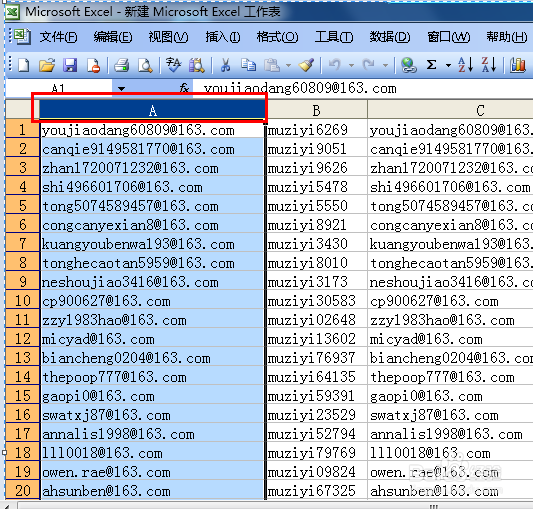
Task: Click the workbook icon left of the File menu
Action: (x=22, y=37)
